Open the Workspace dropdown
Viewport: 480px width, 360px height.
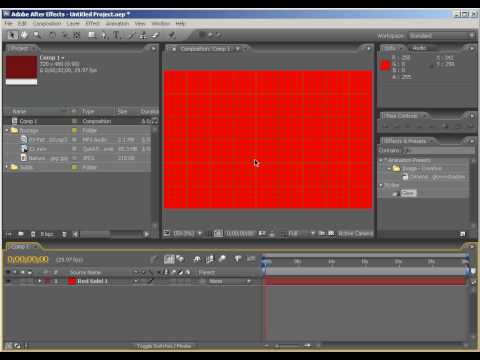coord(441,36)
